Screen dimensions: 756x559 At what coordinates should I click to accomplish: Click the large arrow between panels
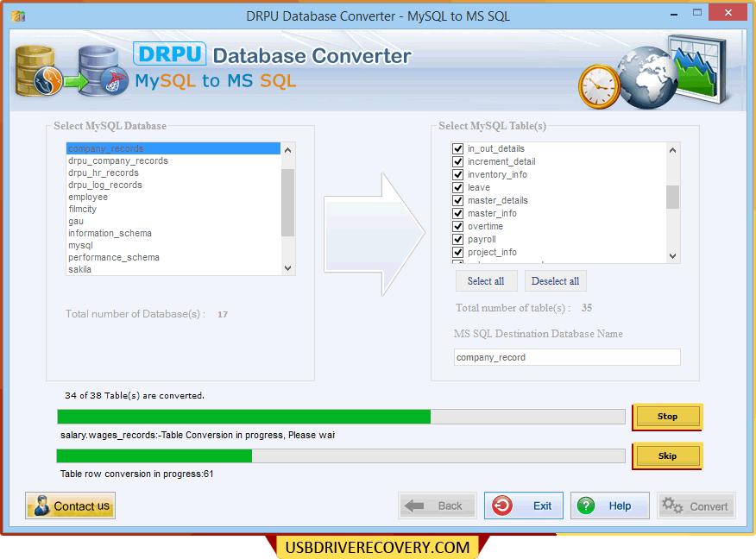[x=375, y=233]
